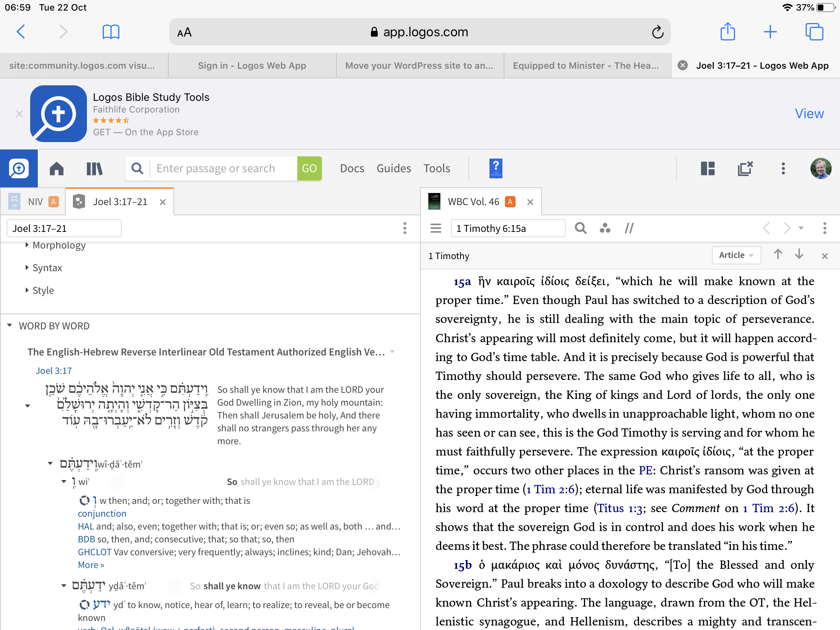Open the BDB lexicon entry
Image resolution: width=840 pixels, height=630 pixels.
click(86, 539)
